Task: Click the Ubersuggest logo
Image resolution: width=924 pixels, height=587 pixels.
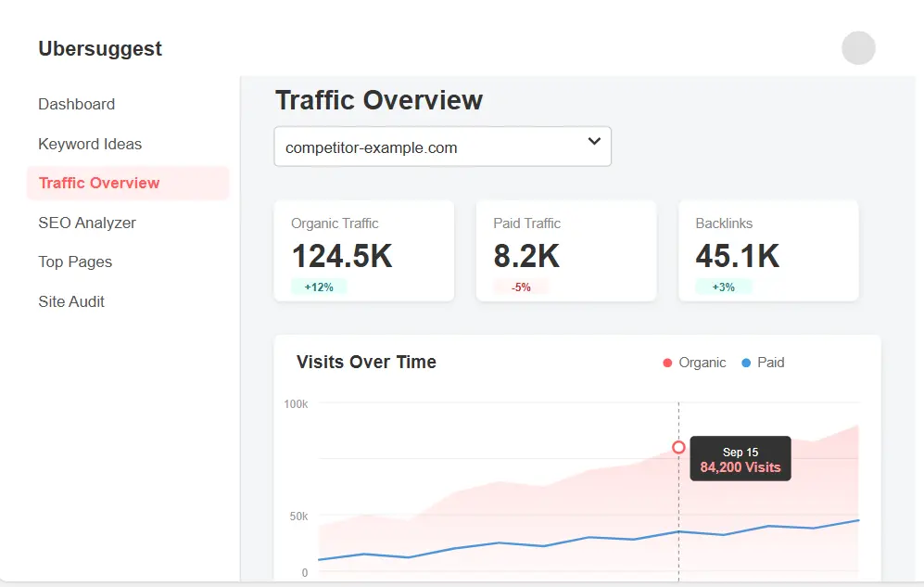Action: click(99, 48)
